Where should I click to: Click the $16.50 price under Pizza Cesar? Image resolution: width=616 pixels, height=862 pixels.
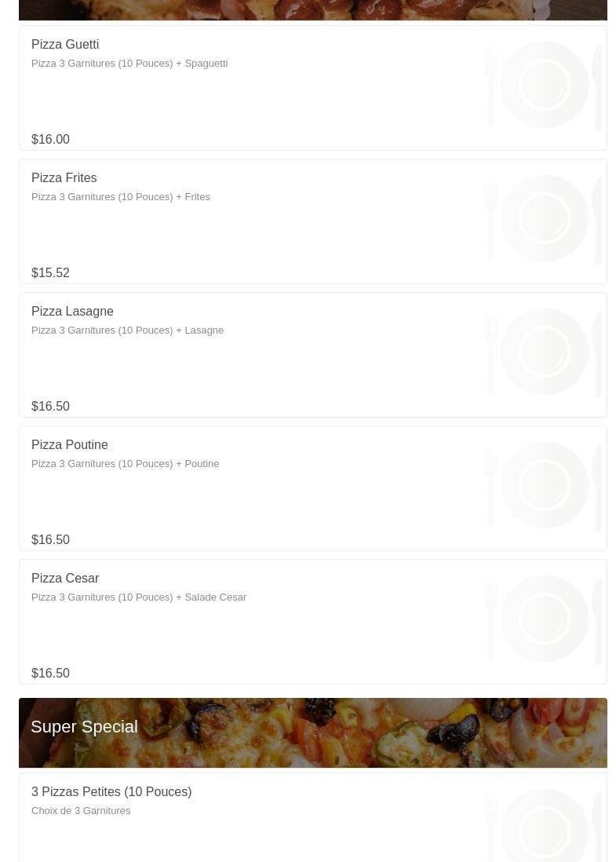(50, 674)
